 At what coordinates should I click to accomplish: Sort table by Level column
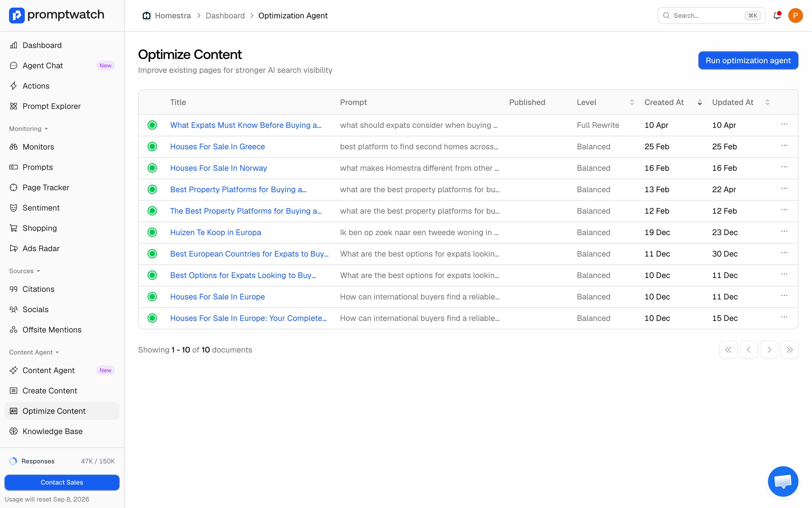632,102
